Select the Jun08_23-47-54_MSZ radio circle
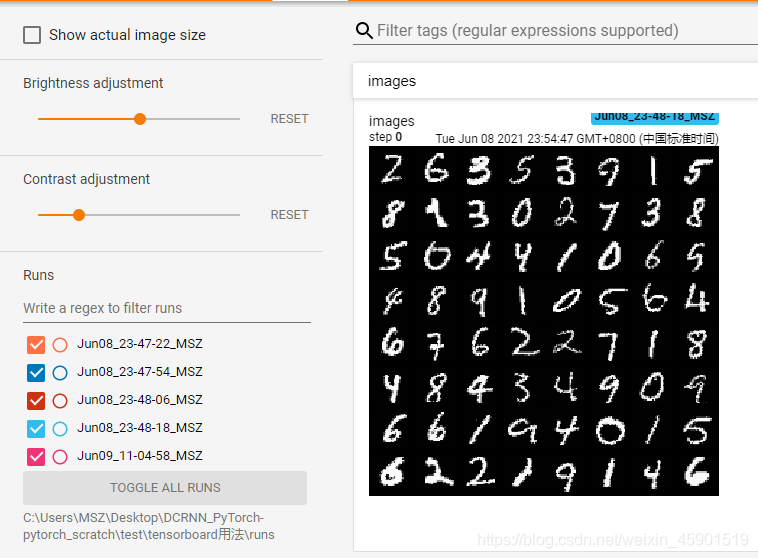Viewport: 758px width, 558px height. (60, 372)
